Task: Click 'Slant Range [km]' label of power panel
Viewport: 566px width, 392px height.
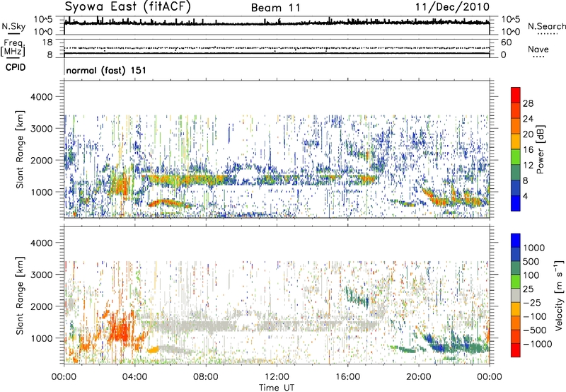Action: (20, 149)
